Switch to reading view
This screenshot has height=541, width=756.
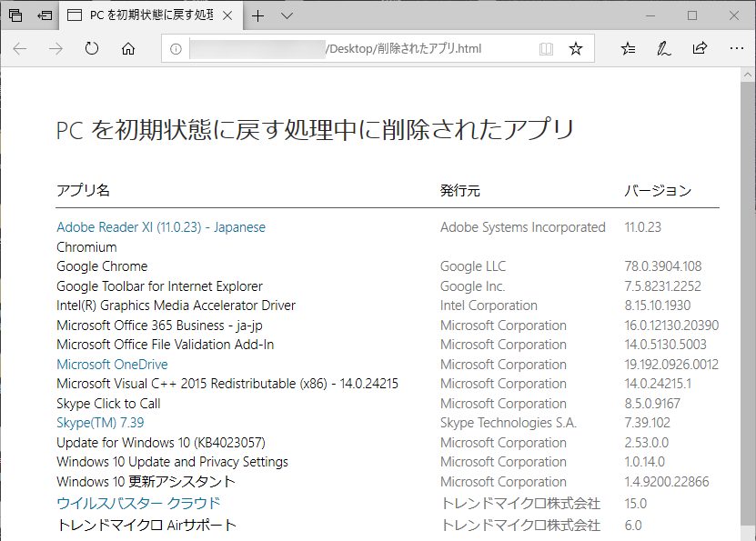546,49
